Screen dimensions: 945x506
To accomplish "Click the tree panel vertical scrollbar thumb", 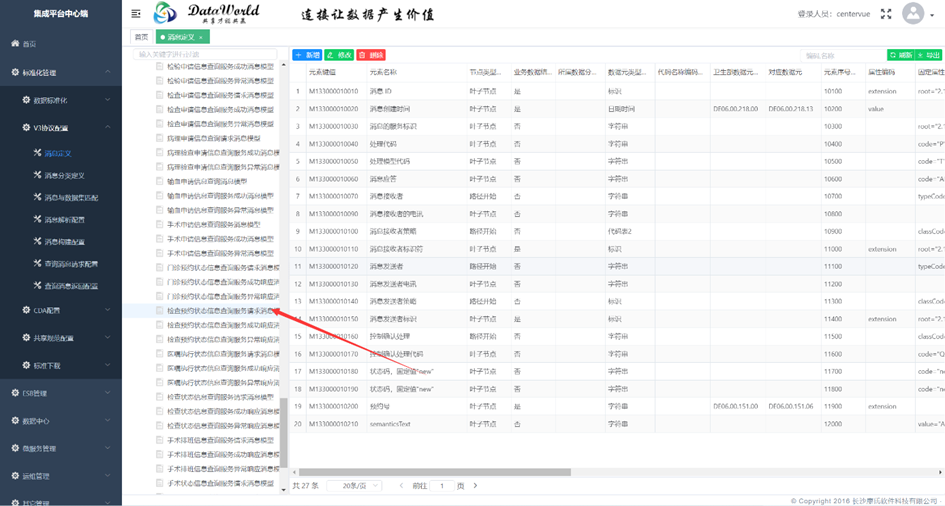I will point(284,433).
